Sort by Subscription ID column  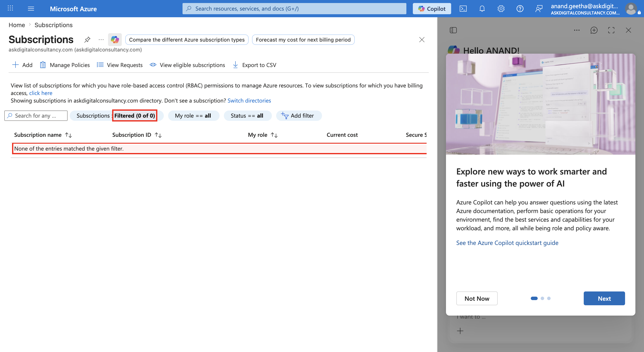[137, 135]
